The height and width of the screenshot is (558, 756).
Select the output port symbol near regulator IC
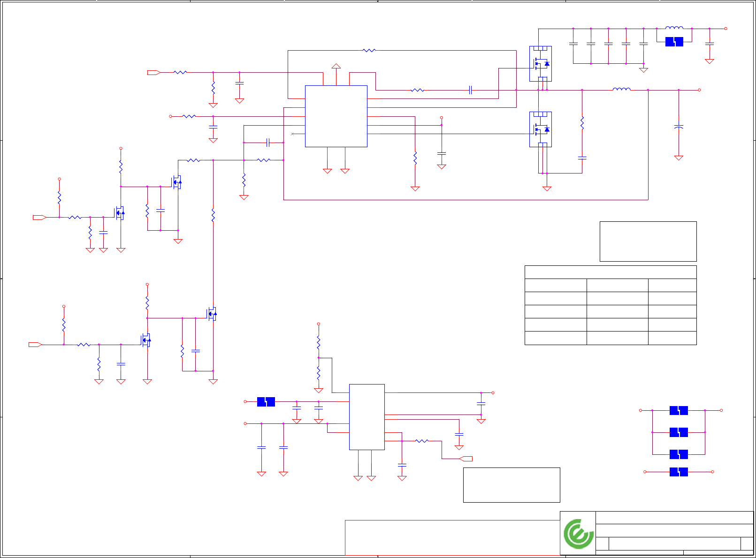pyautogui.click(x=466, y=459)
